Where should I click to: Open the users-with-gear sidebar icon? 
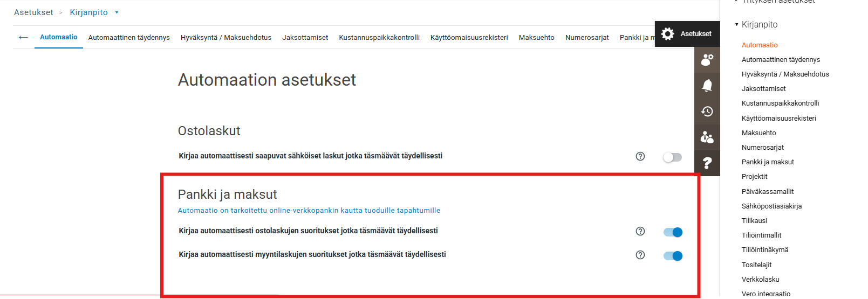pos(707,59)
